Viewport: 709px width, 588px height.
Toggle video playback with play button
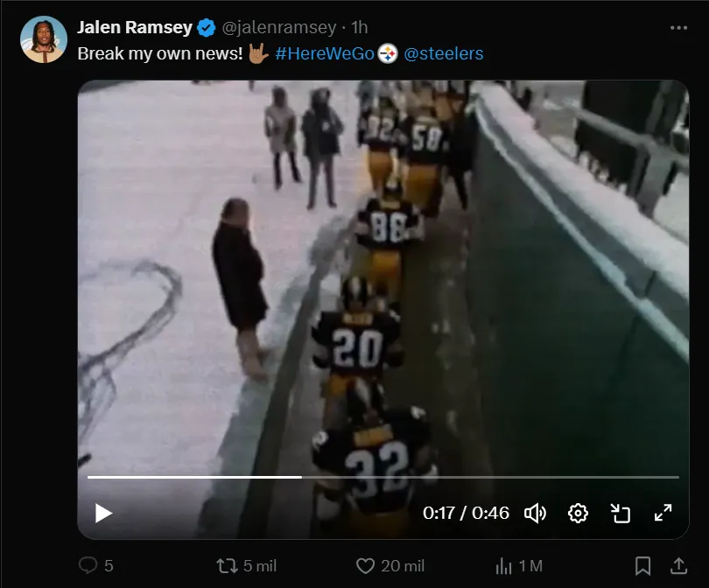click(102, 514)
